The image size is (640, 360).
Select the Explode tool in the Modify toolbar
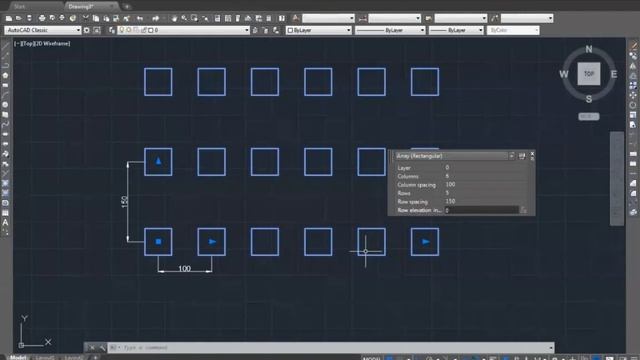pyautogui.click(x=633, y=212)
